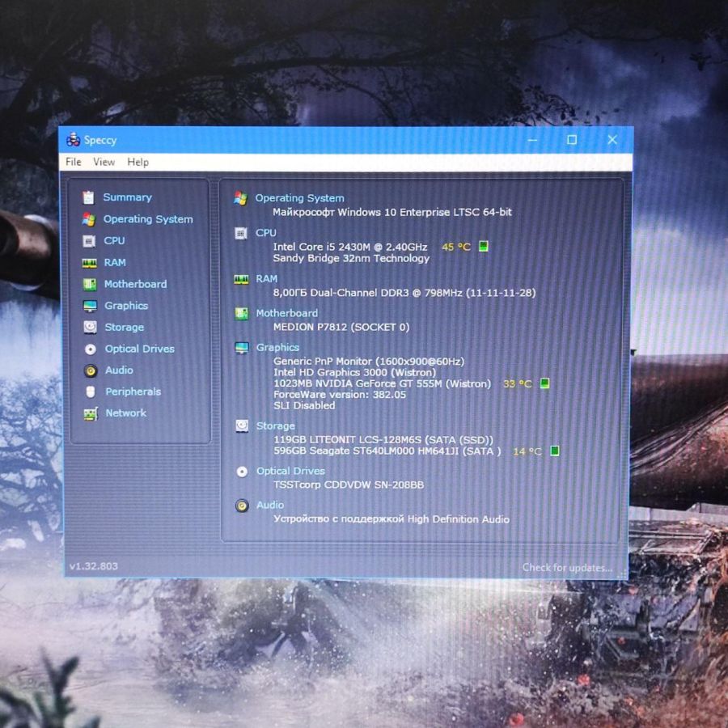
Task: Click 119GB LITEONIT LCS-128M6S line
Action: tap(383, 440)
